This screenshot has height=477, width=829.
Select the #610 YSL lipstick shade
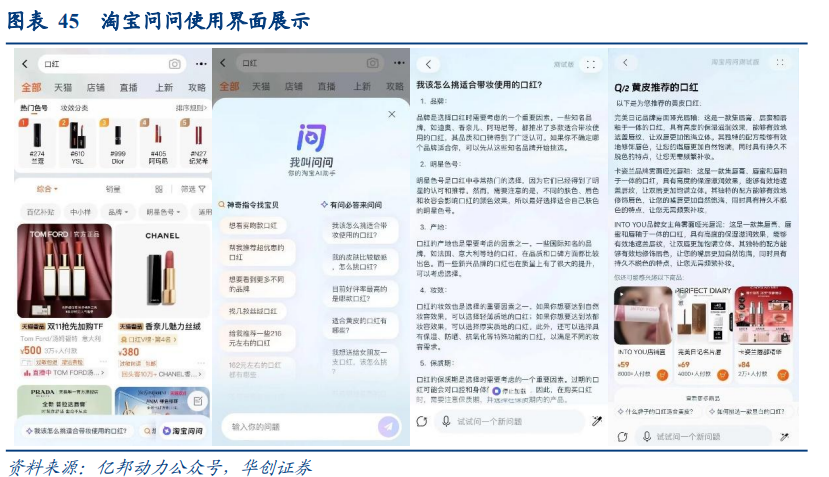point(77,141)
